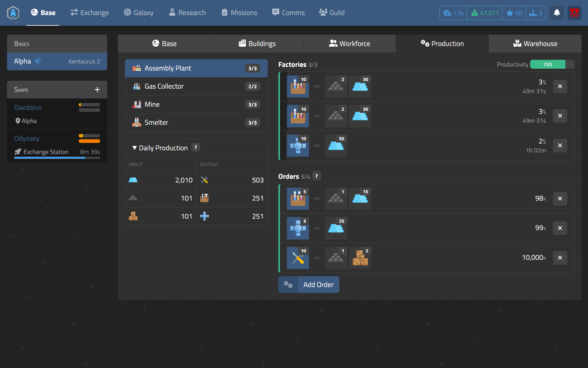
Task: Click the rocket logo icon
Action: pyautogui.click(x=13, y=13)
